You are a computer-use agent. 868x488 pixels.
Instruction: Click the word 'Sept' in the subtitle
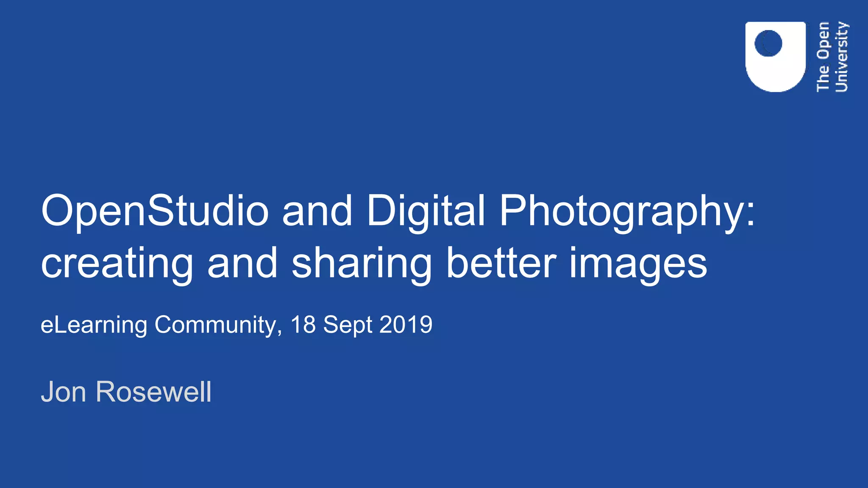(348, 325)
